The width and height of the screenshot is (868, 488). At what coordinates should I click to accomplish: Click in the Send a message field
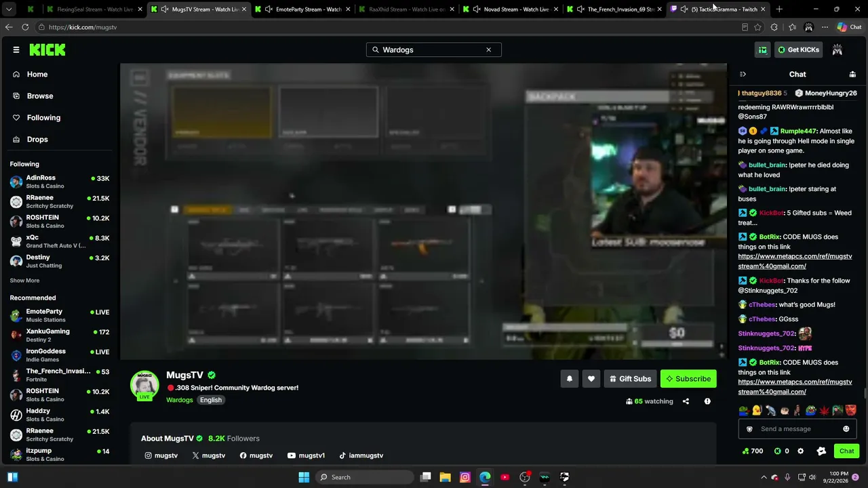pos(796,429)
